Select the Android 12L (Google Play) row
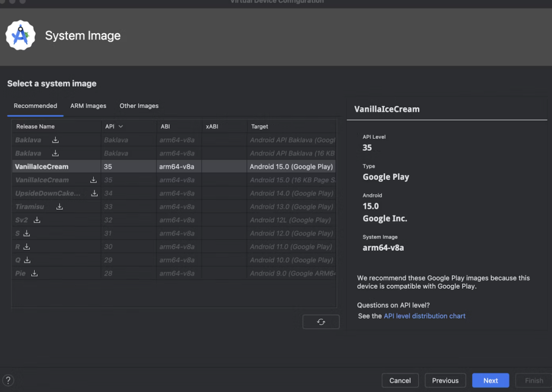The width and height of the screenshot is (552, 392). (x=174, y=220)
